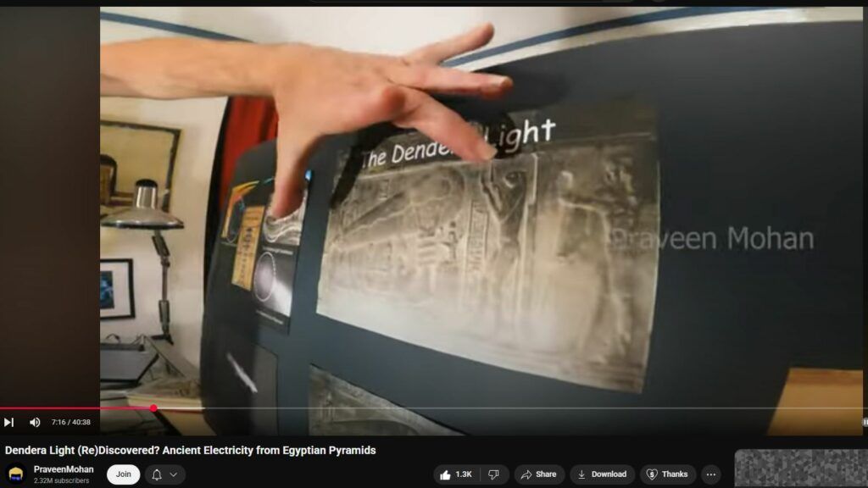The height and width of the screenshot is (488, 868).
Task: Click the like thumbs-up button
Action: [446, 474]
